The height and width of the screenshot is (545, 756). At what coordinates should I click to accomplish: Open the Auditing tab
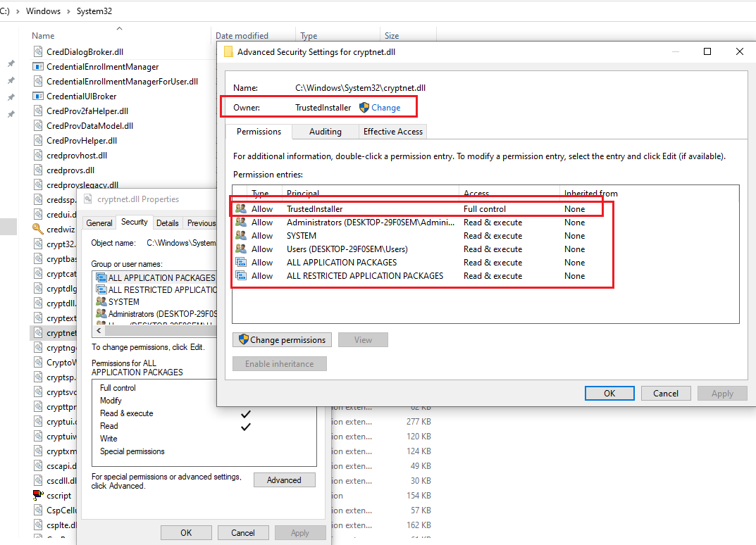[326, 132]
